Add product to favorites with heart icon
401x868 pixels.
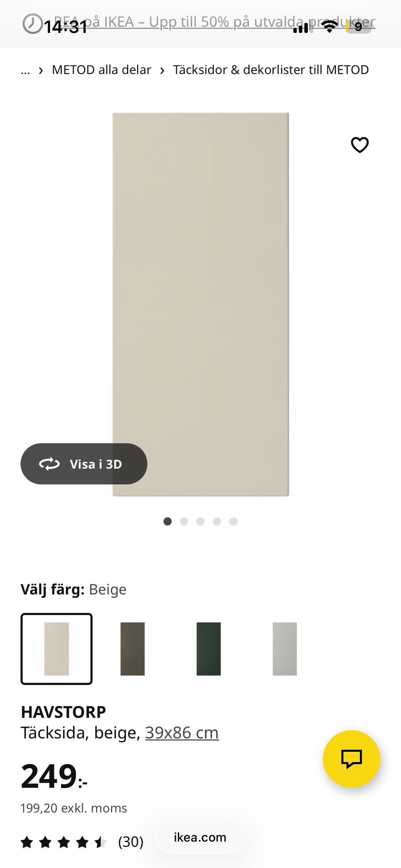point(360,145)
